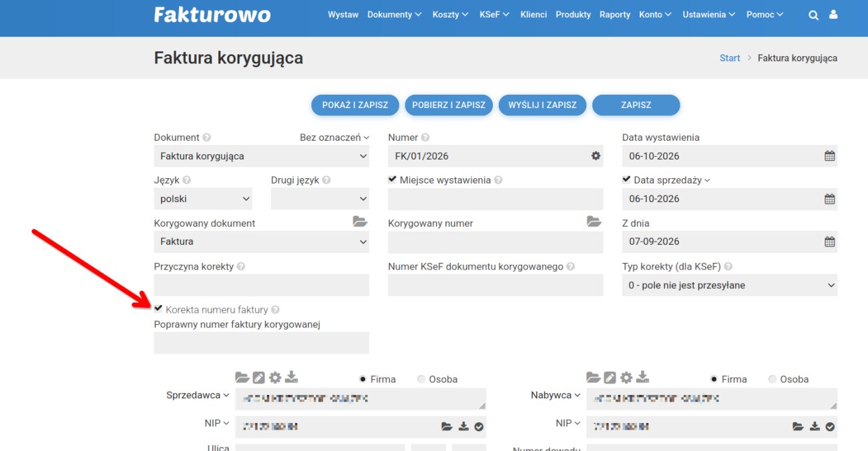Toggle Miejsce wystawienia checkbox
This screenshot has height=451, width=868.
point(393,179)
